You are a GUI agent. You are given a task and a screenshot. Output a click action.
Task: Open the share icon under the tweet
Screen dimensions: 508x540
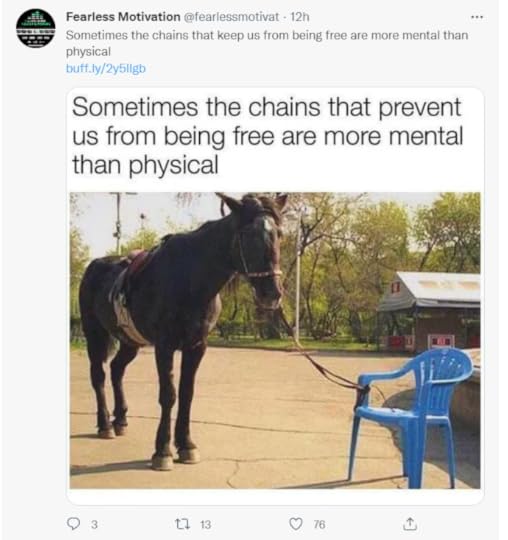point(409,523)
